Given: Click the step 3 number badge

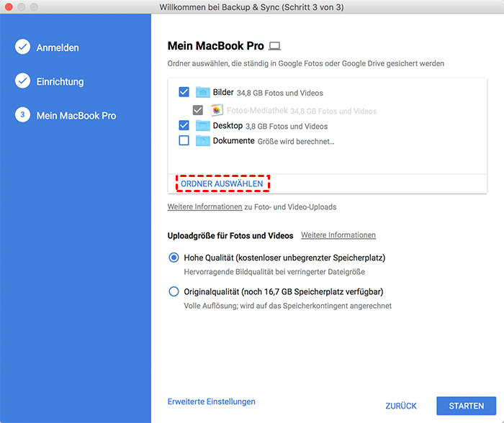Looking at the screenshot, I should (x=22, y=114).
